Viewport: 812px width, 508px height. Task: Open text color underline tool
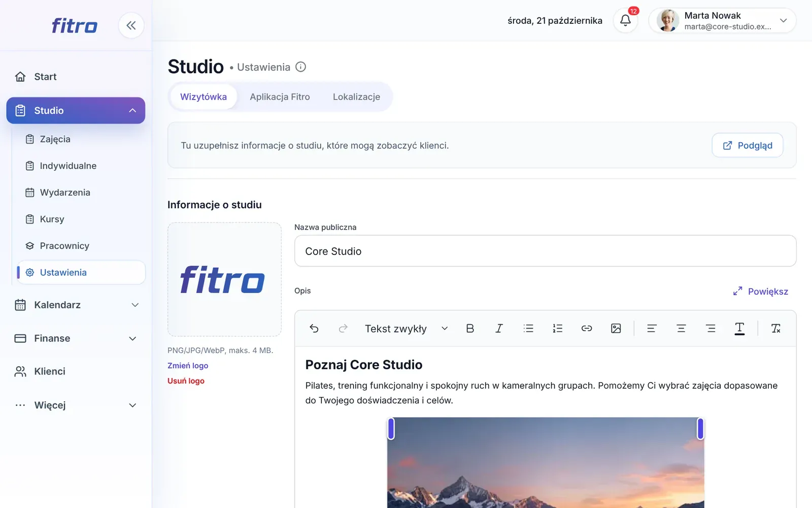pyautogui.click(x=740, y=329)
